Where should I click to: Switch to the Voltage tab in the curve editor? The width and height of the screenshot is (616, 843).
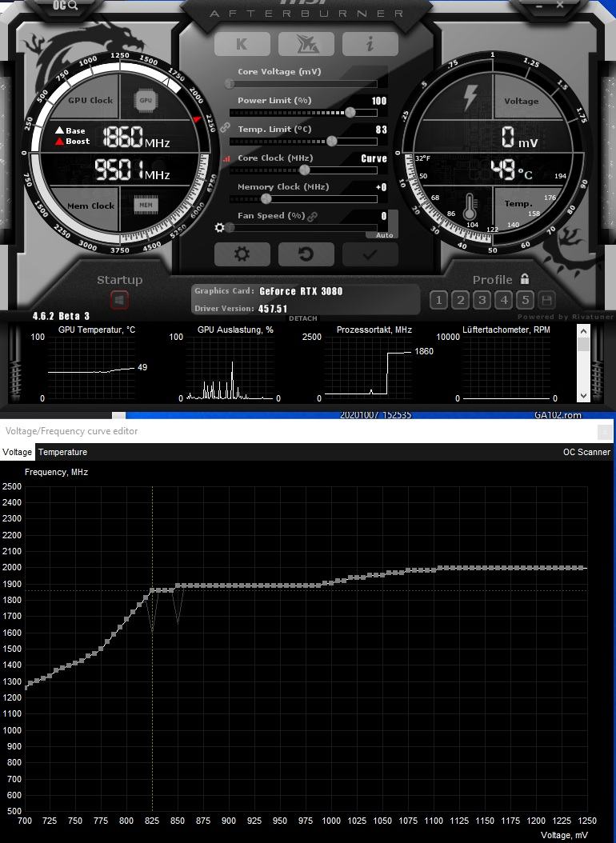[18, 452]
